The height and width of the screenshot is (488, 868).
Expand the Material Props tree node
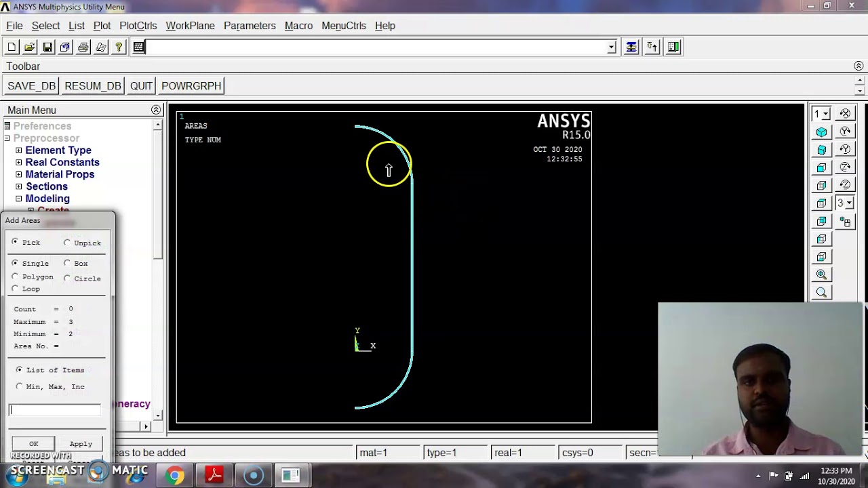coord(19,175)
